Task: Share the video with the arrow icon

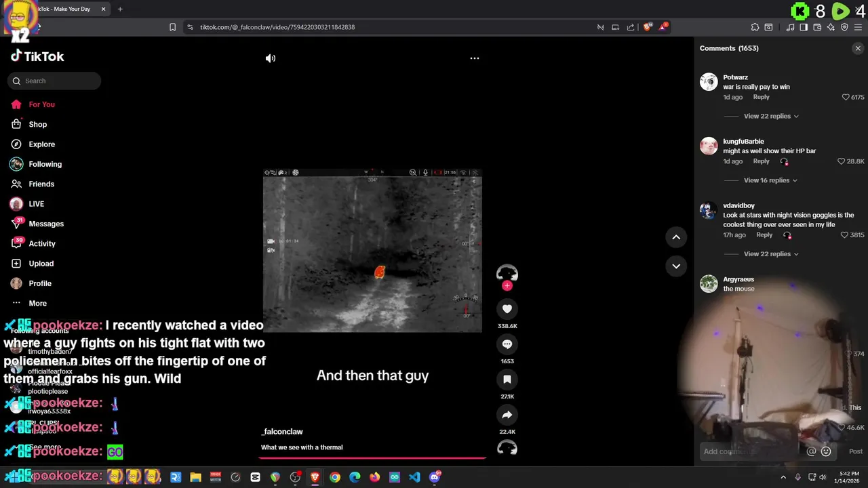Action: click(507, 415)
